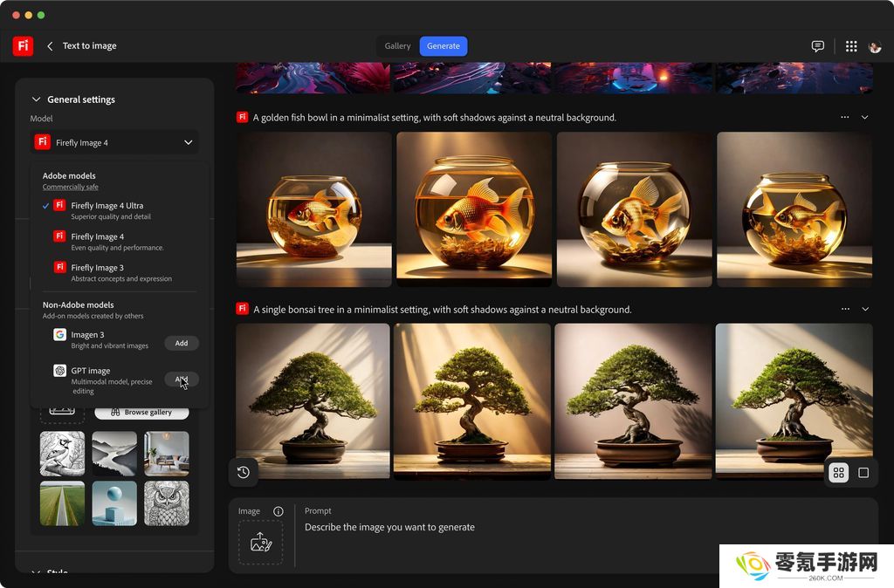Open the fourth bonsai tree image
This screenshot has height=588, width=894.
(794, 401)
